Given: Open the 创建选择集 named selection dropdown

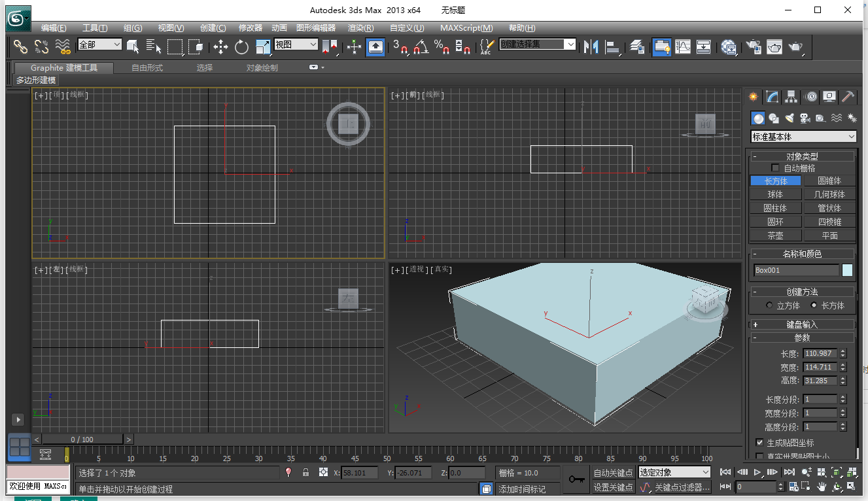Looking at the screenshot, I should [538, 44].
